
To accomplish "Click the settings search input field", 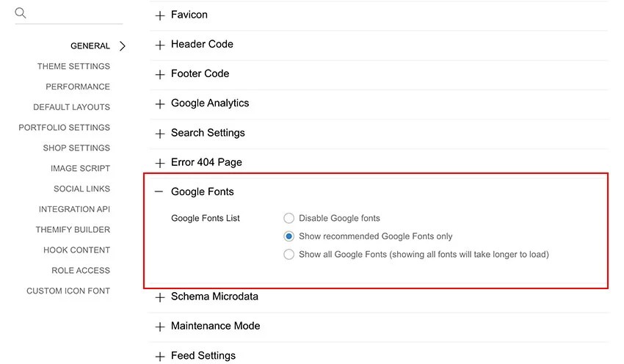I will point(73,13).
